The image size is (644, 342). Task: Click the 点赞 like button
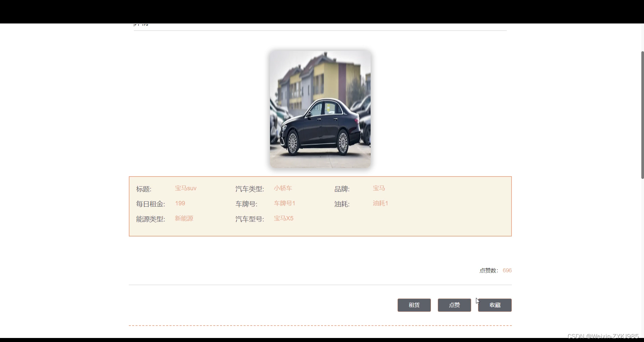454,305
